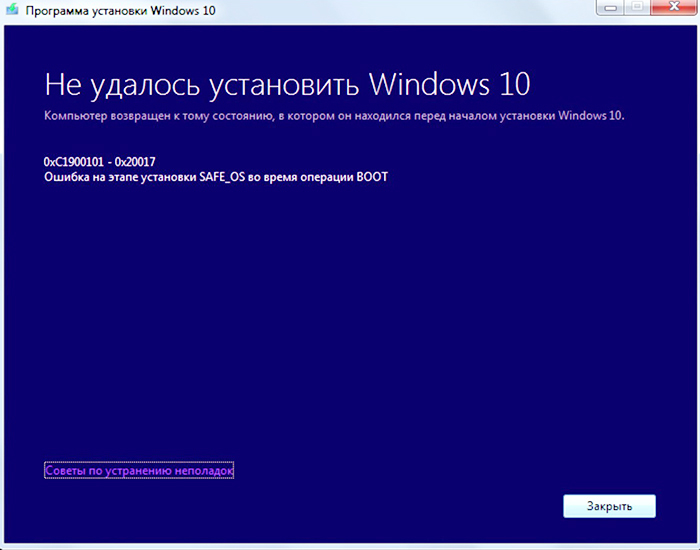
Task: Select error code 0xC1900101 - 0x20017 text
Action: pyautogui.click(x=100, y=161)
